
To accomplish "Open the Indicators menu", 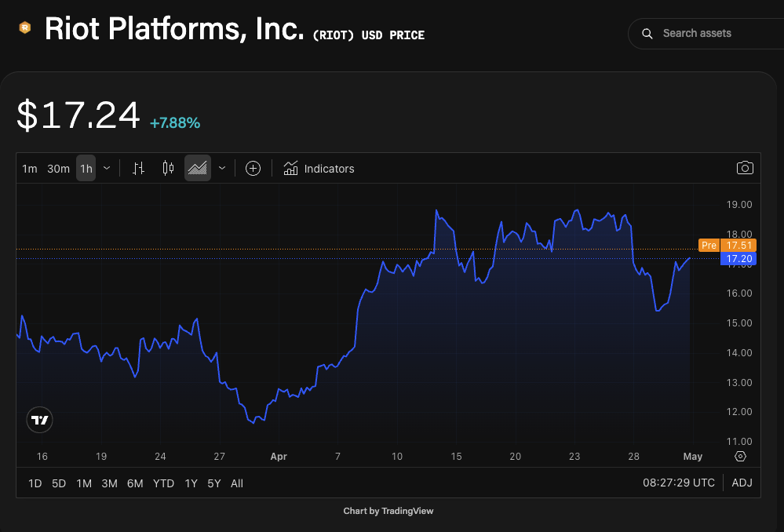I will 319,169.
